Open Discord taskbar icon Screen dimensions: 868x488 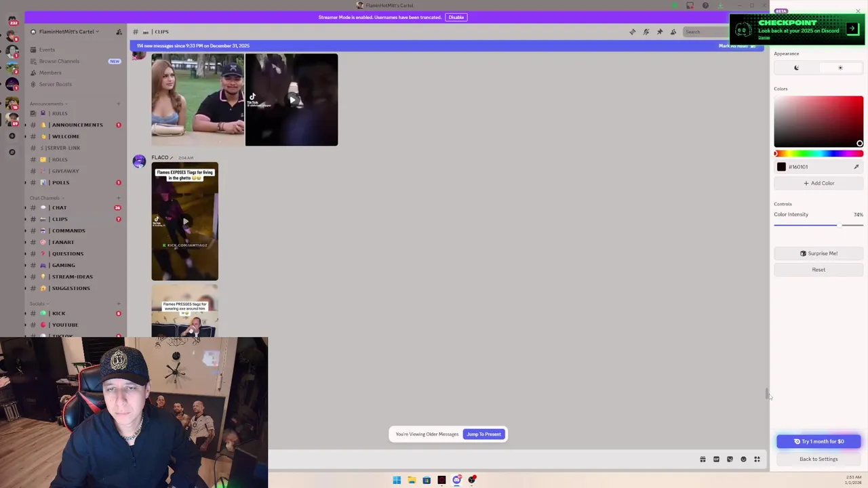click(x=457, y=481)
